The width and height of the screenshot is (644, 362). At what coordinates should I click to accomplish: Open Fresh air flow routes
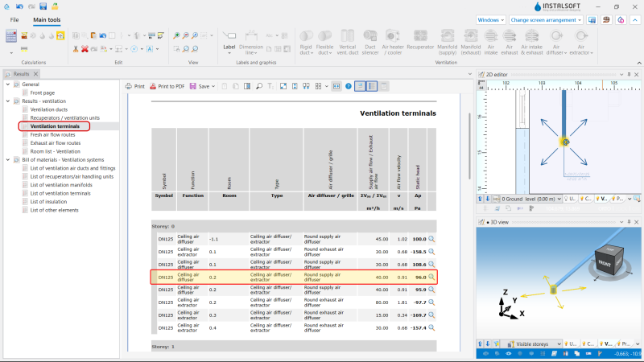(x=52, y=134)
